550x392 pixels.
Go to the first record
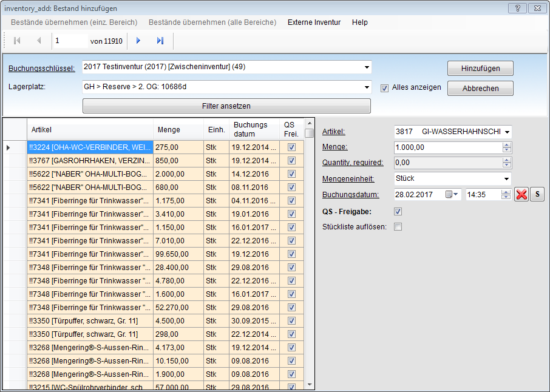tap(17, 41)
